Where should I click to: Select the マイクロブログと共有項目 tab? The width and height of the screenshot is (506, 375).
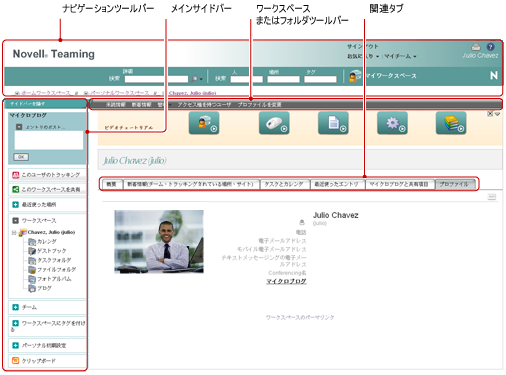(400, 184)
